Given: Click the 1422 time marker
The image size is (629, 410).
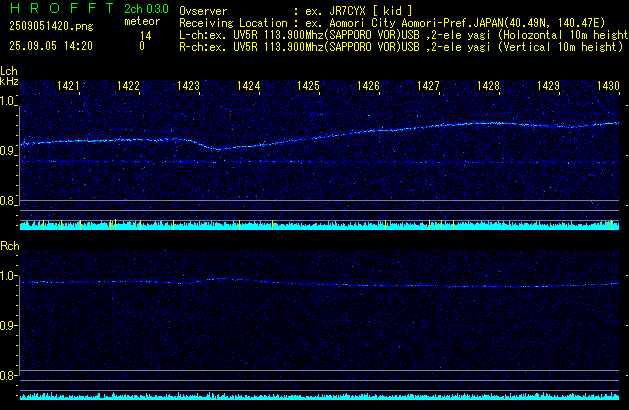Looking at the screenshot, I should (x=128, y=86).
